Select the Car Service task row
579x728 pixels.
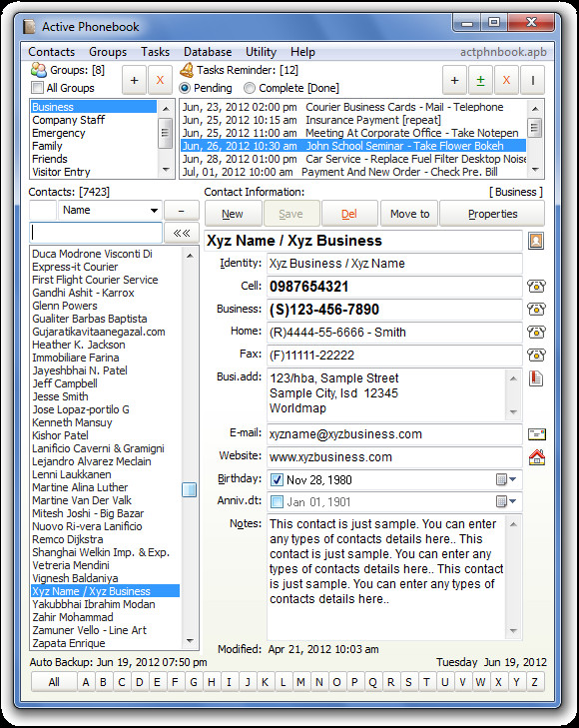(352, 159)
